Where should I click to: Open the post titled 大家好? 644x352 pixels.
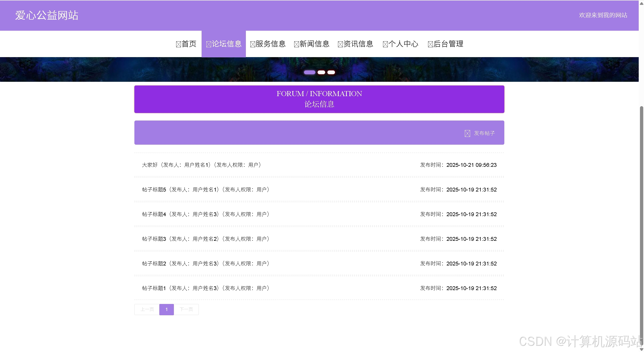point(150,165)
